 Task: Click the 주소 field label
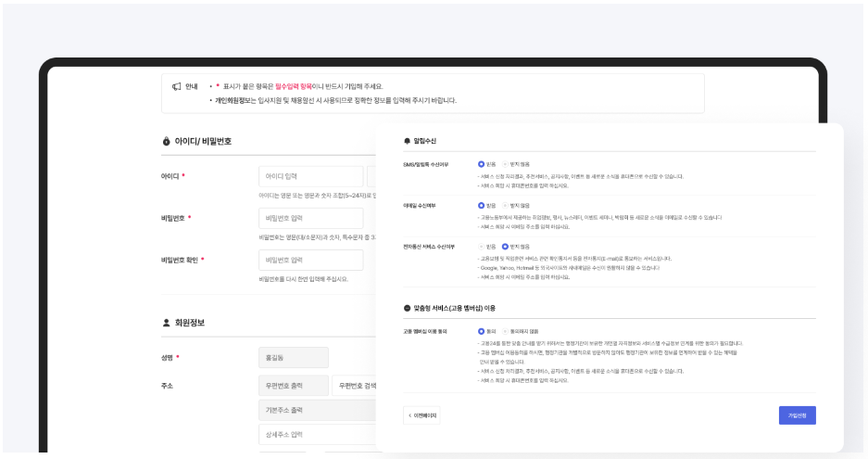(167, 386)
